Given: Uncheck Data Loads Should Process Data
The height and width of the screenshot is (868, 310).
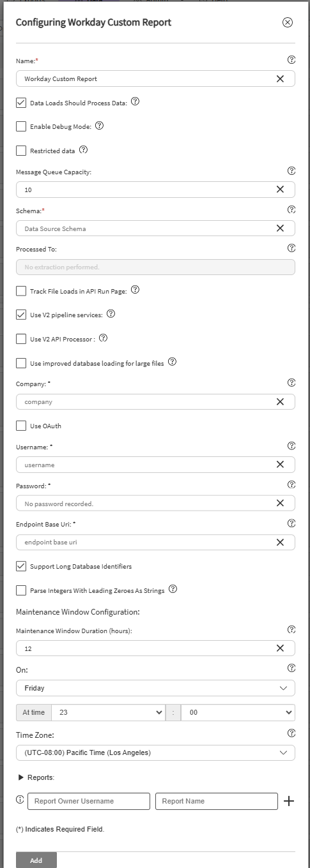Looking at the screenshot, I should coord(21,102).
